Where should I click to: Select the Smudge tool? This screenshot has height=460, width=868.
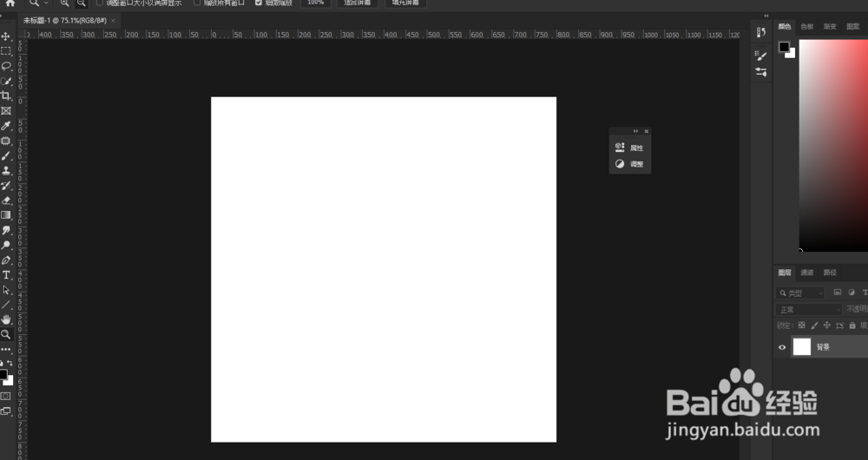click(6, 230)
